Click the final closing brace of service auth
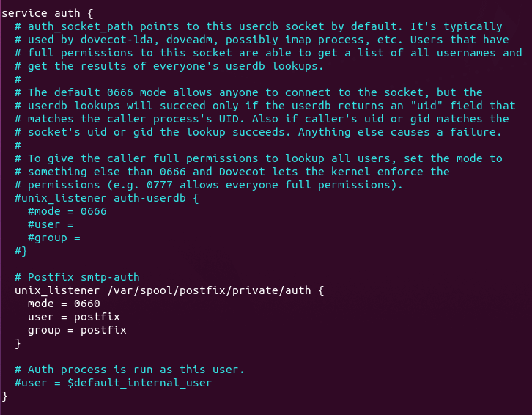Screen dimensions: 532x415 coord(6,396)
